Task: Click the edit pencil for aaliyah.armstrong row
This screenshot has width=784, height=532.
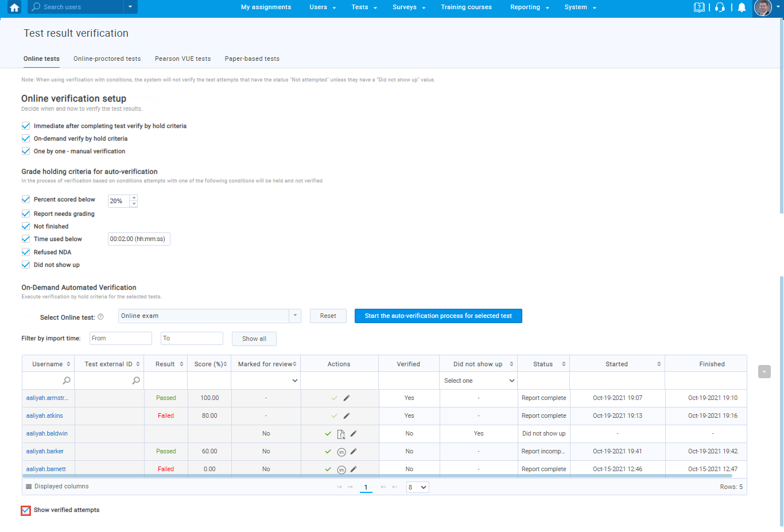Action: coord(347,398)
